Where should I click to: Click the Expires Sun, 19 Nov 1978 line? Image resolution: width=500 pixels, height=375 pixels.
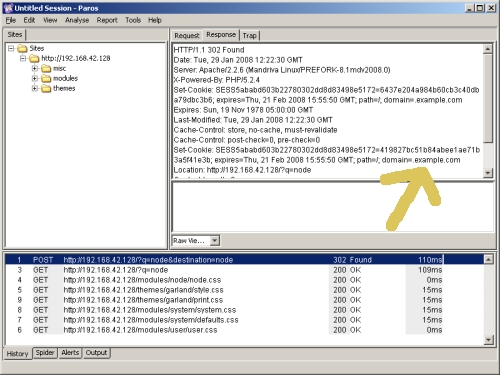(x=243, y=110)
